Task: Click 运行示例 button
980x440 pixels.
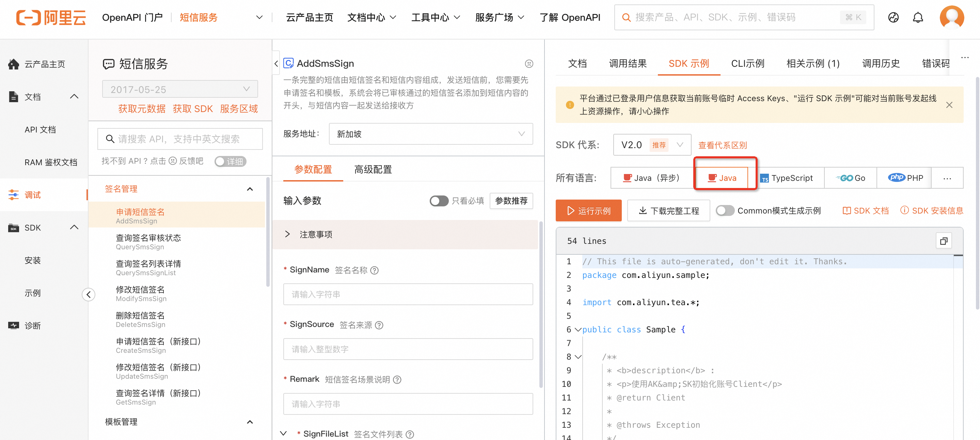Action: point(588,210)
